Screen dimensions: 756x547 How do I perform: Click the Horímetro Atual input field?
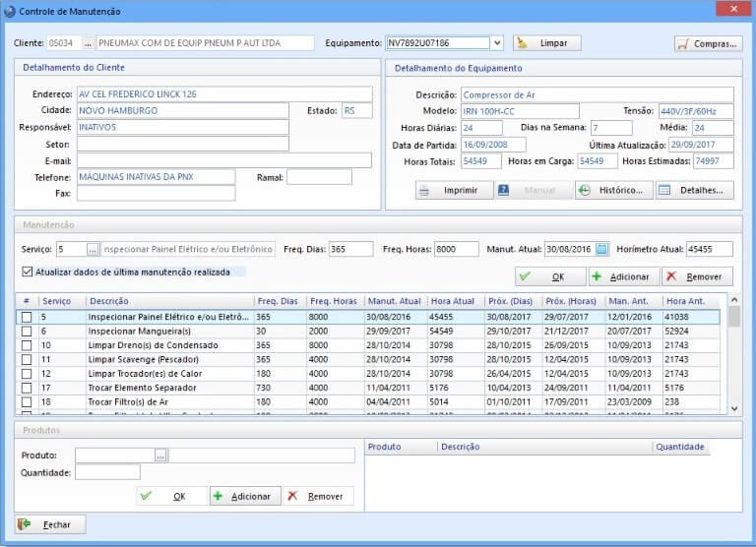pyautogui.click(x=709, y=249)
